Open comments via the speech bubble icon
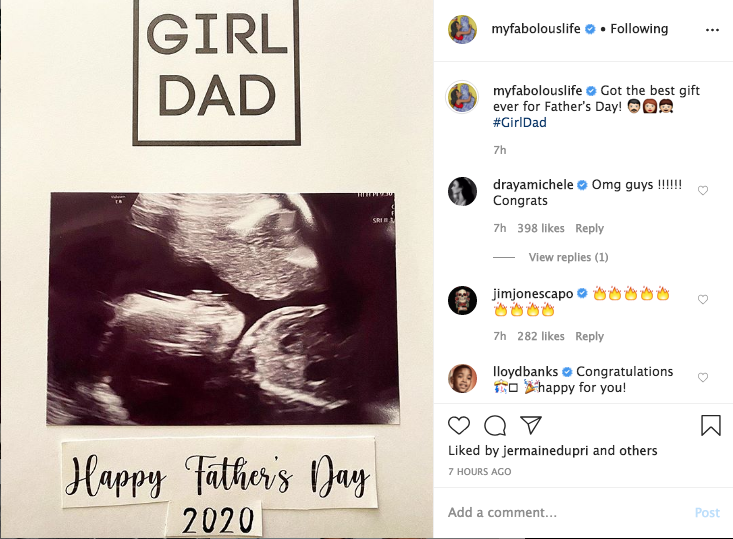Viewport: 733px width, 539px height. pyautogui.click(x=495, y=425)
